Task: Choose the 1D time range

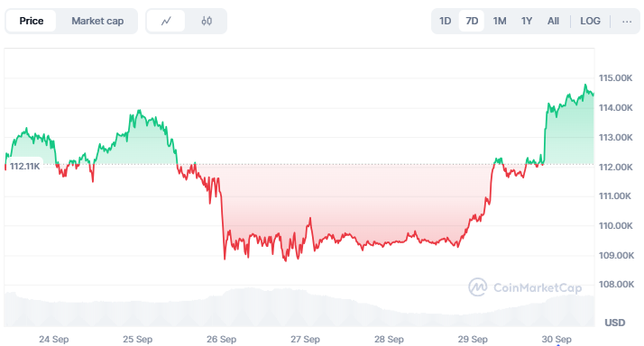Action: tap(446, 21)
